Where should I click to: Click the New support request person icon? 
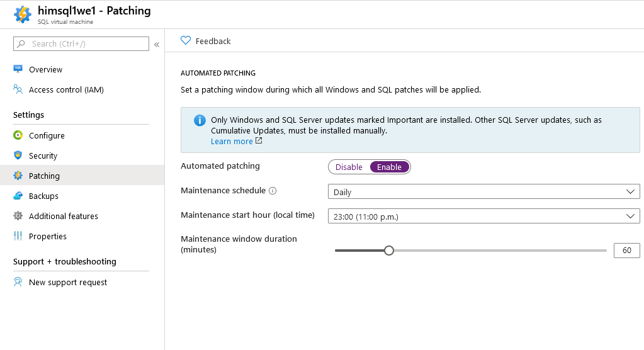(18, 282)
